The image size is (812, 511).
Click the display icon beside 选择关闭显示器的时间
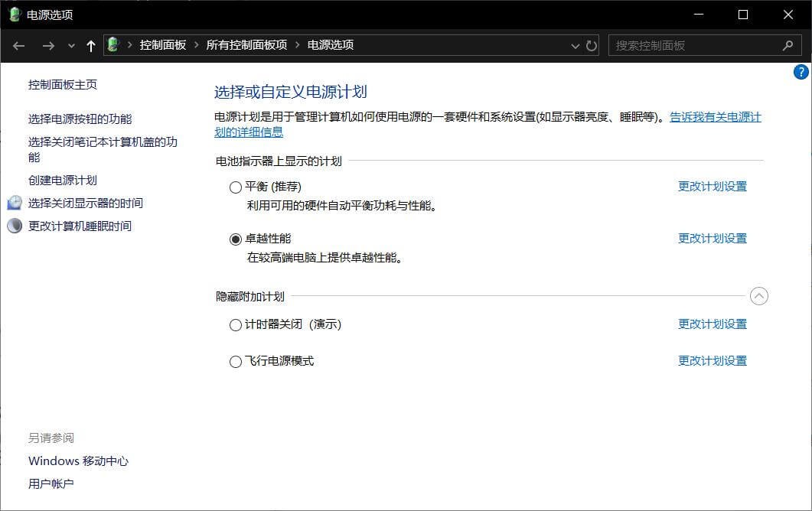coord(15,203)
